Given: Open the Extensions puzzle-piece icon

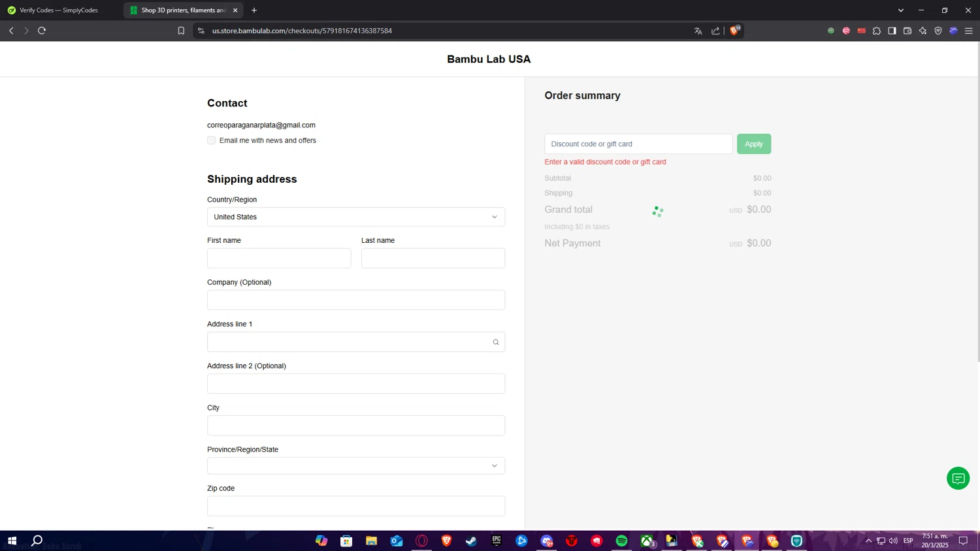Looking at the screenshot, I should (877, 31).
